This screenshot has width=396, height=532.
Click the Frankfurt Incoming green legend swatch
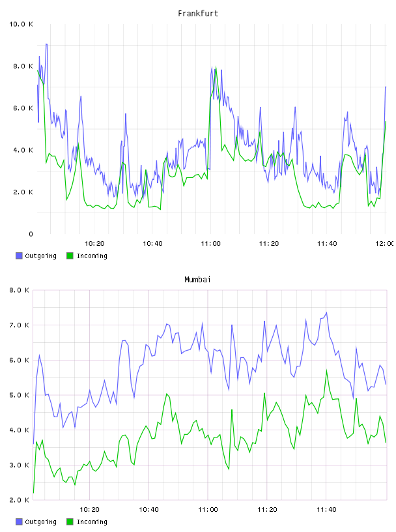70,256
